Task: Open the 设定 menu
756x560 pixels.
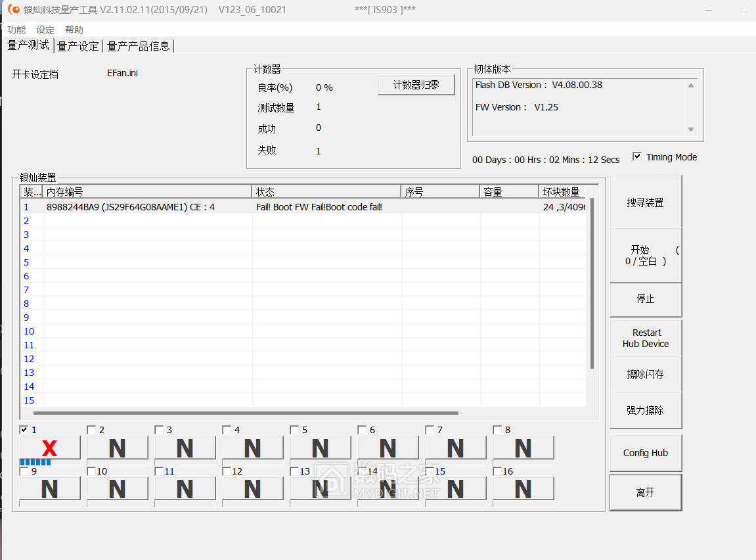Action: click(x=45, y=30)
